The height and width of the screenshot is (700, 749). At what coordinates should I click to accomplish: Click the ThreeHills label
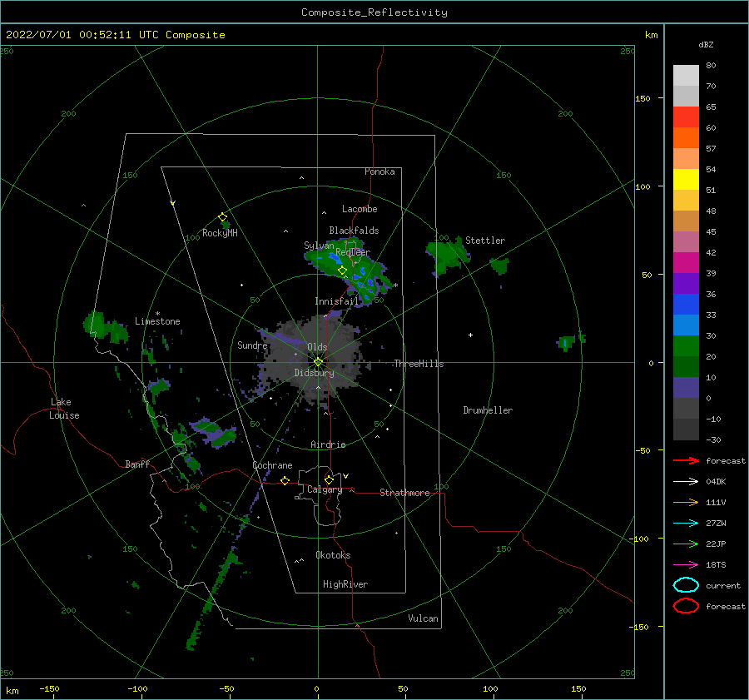[419, 364]
